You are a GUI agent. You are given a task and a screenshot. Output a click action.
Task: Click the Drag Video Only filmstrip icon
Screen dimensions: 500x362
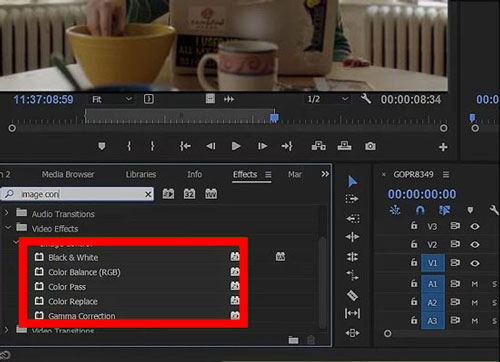(x=210, y=98)
